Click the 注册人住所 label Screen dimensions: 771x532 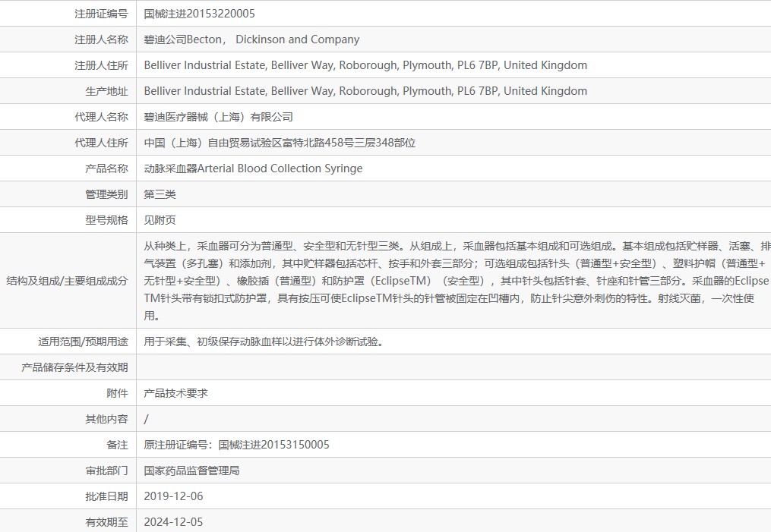pyautogui.click(x=101, y=65)
